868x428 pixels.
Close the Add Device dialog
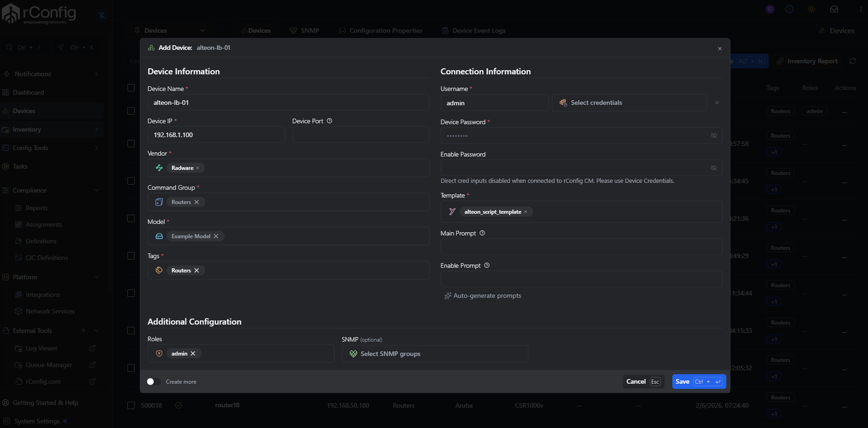[719, 48]
